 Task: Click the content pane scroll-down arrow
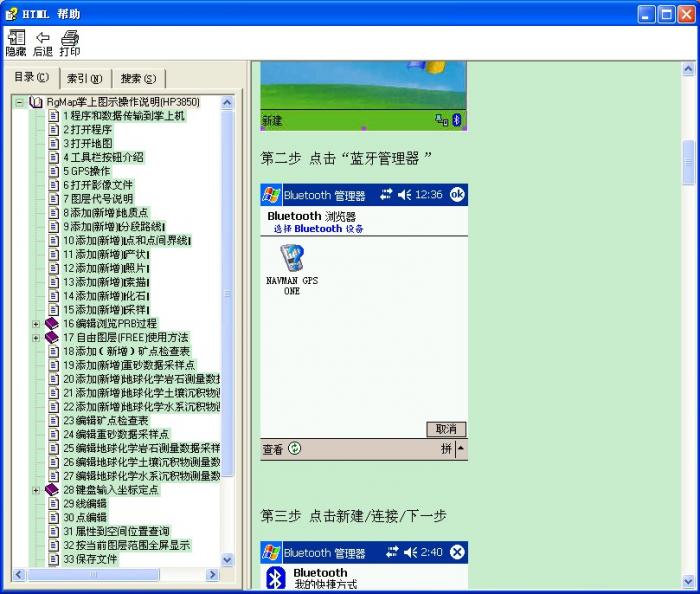[x=688, y=581]
